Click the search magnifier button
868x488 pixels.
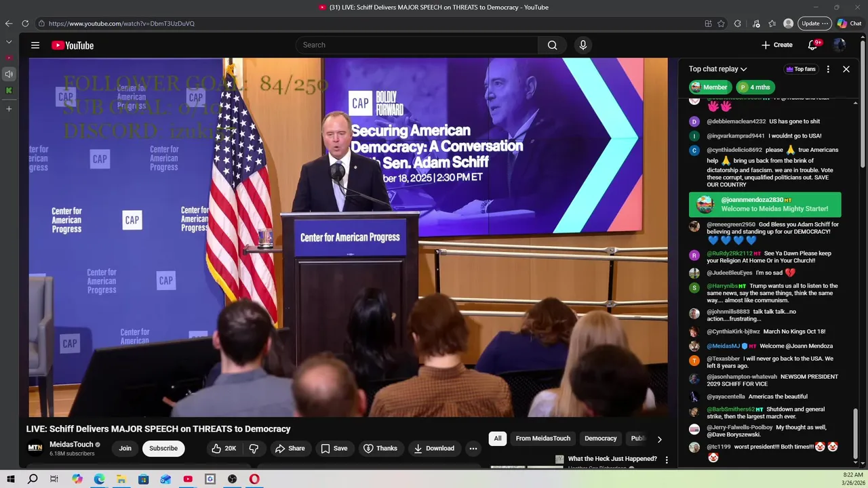point(553,45)
